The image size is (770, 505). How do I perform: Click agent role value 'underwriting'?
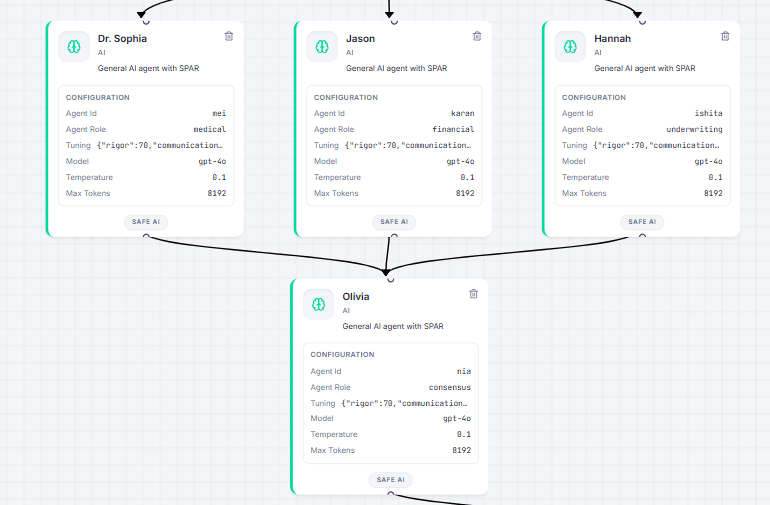pyautogui.click(x=694, y=130)
